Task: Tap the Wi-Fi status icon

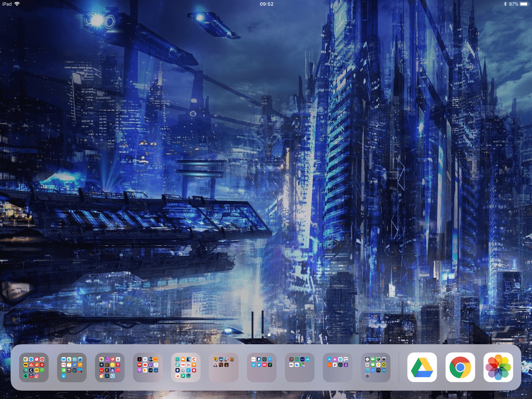Action: (17, 4)
